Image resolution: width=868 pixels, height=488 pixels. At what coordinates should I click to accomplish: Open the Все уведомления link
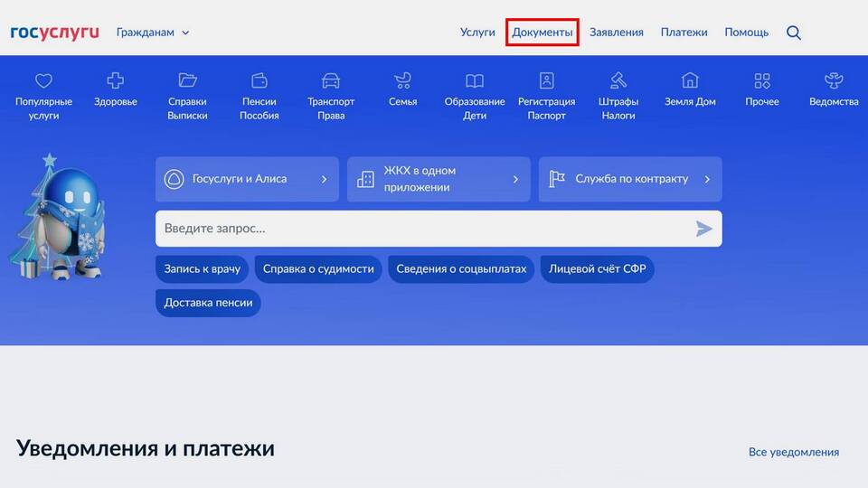(793, 452)
